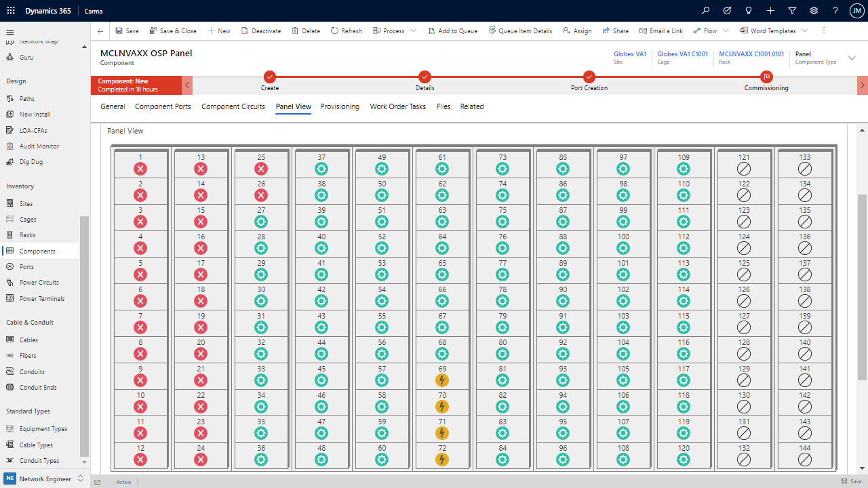Toggle the hamburger navigation menu

coord(10,32)
